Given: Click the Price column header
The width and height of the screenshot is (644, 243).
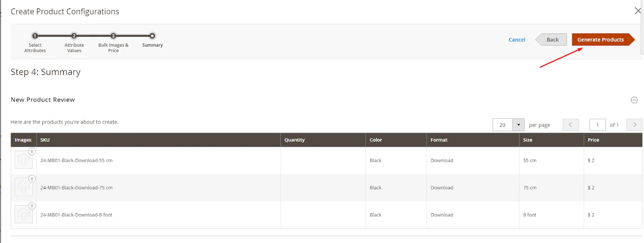Looking at the screenshot, I should click(x=594, y=140).
